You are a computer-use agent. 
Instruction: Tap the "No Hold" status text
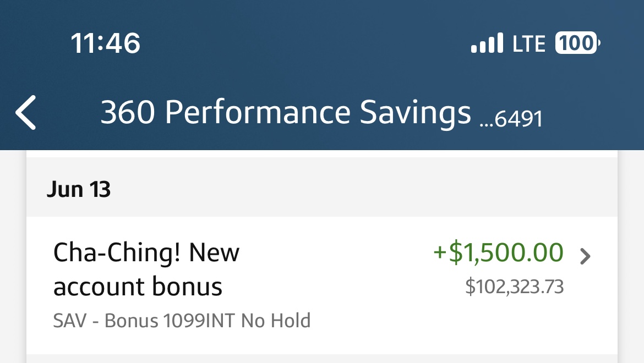pyautogui.click(x=276, y=321)
